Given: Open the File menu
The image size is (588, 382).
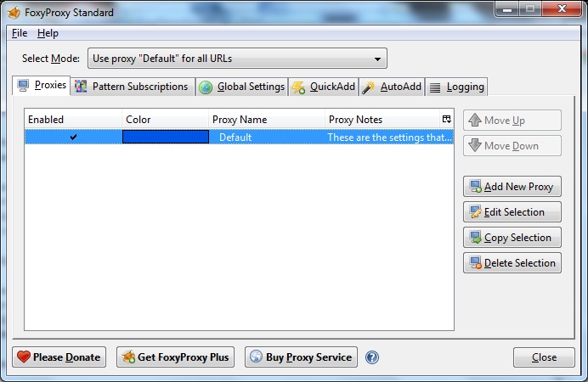Looking at the screenshot, I should (x=20, y=33).
